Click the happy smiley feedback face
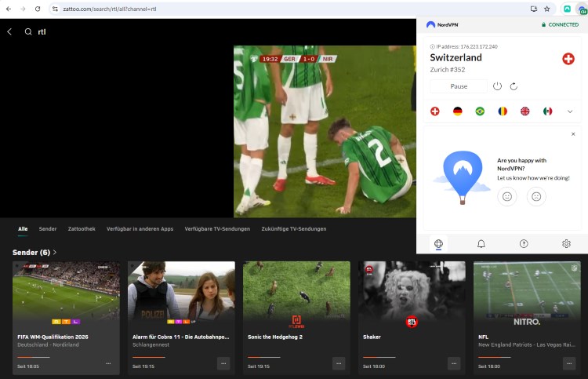The image size is (588, 379). click(x=507, y=196)
